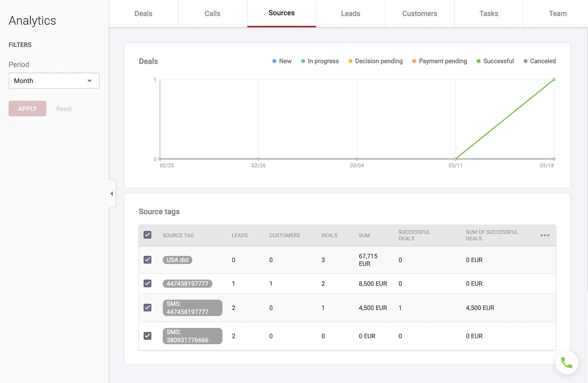Open the Customers tab
The height and width of the screenshot is (383, 588).
(x=419, y=14)
